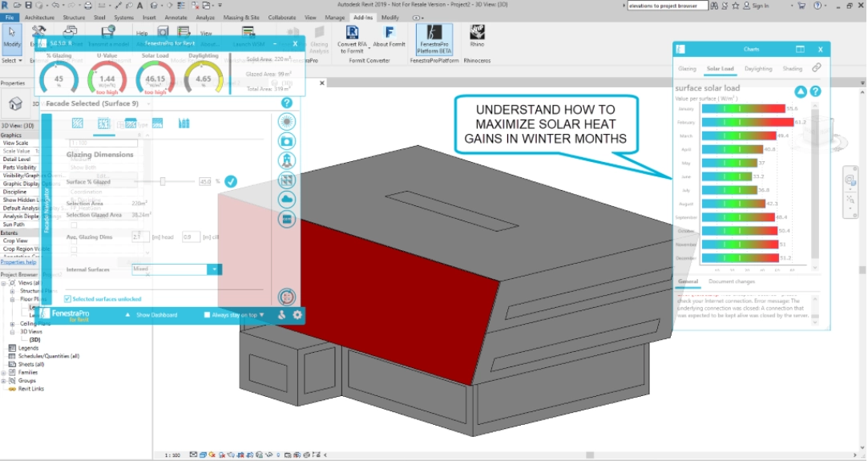The width and height of the screenshot is (868, 461).
Task: Click the cloud icon in FenestraPro sidebar
Action: [287, 200]
